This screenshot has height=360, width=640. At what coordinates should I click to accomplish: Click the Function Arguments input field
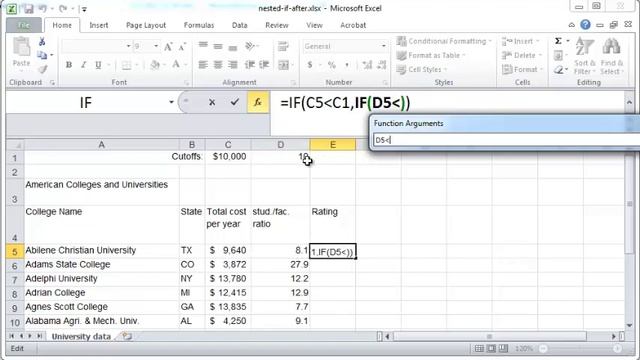pos(507,140)
